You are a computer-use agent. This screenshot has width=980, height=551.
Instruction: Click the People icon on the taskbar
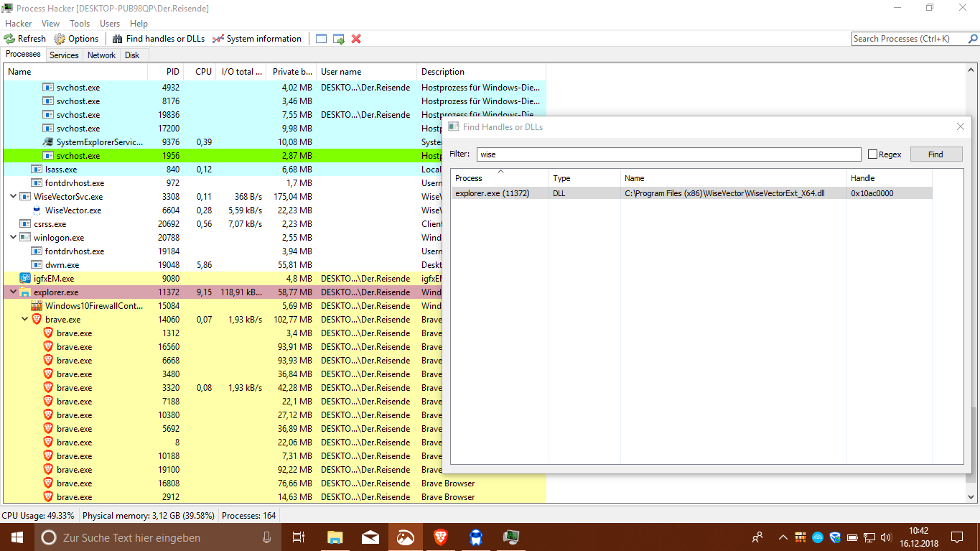tap(757, 537)
